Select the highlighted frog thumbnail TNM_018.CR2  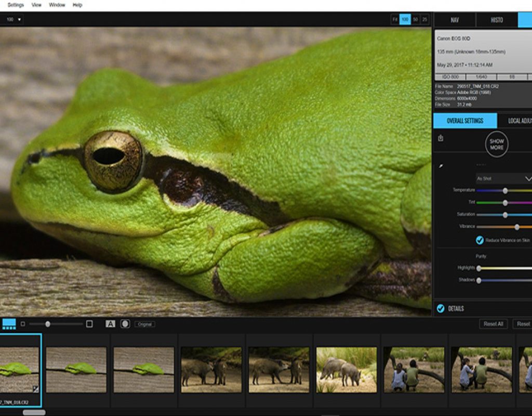(20, 370)
